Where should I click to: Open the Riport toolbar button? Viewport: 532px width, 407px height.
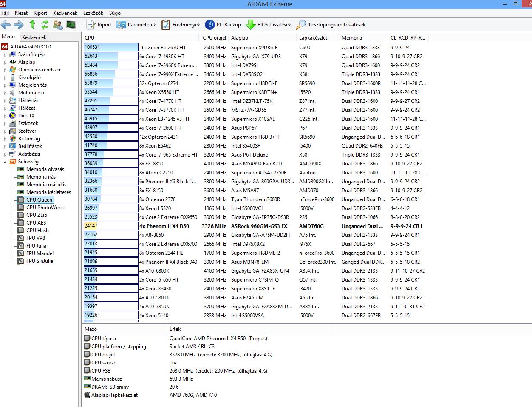click(99, 25)
